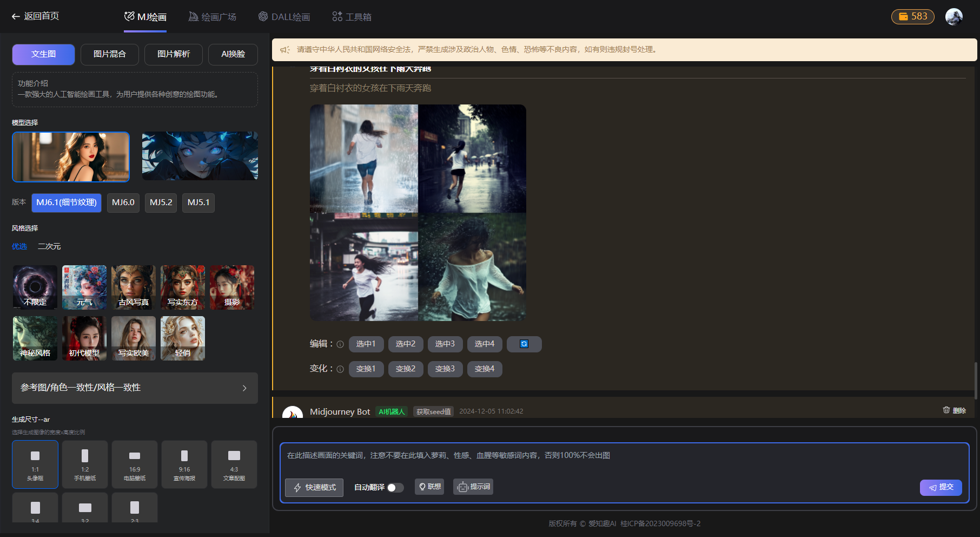This screenshot has width=980, height=537.
Task: Pick the 写实东方 style
Action: click(183, 287)
